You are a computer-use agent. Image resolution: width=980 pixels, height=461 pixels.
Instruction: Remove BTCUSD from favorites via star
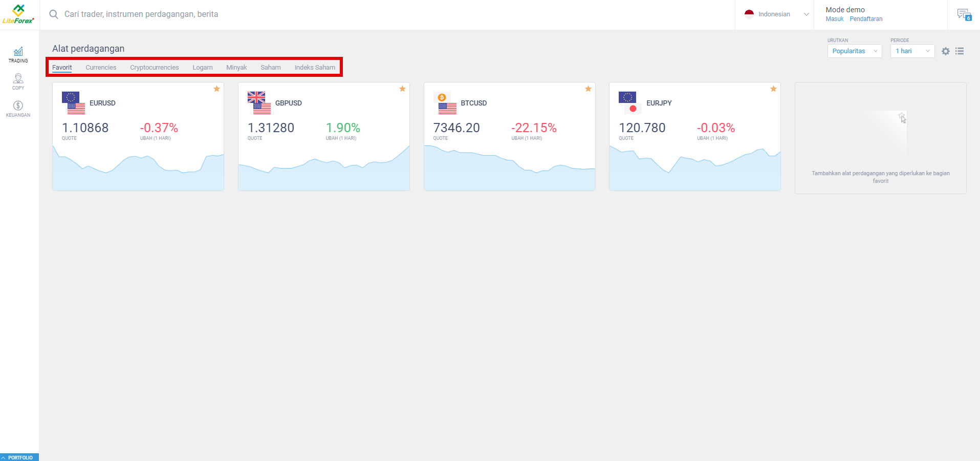(588, 89)
